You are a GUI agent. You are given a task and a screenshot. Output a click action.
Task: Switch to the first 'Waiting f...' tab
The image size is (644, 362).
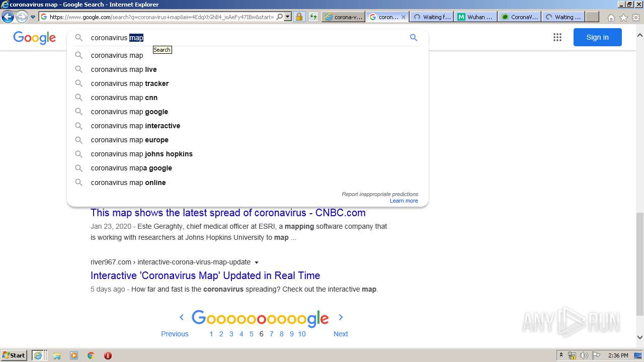pos(432,17)
